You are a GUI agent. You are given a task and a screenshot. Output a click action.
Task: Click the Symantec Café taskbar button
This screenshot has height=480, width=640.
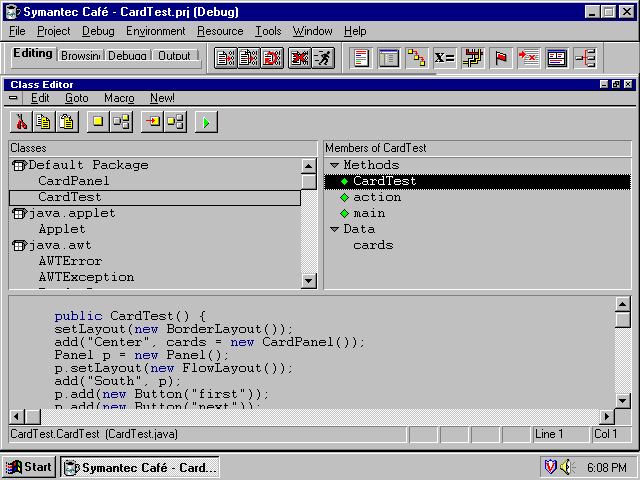pos(140,467)
